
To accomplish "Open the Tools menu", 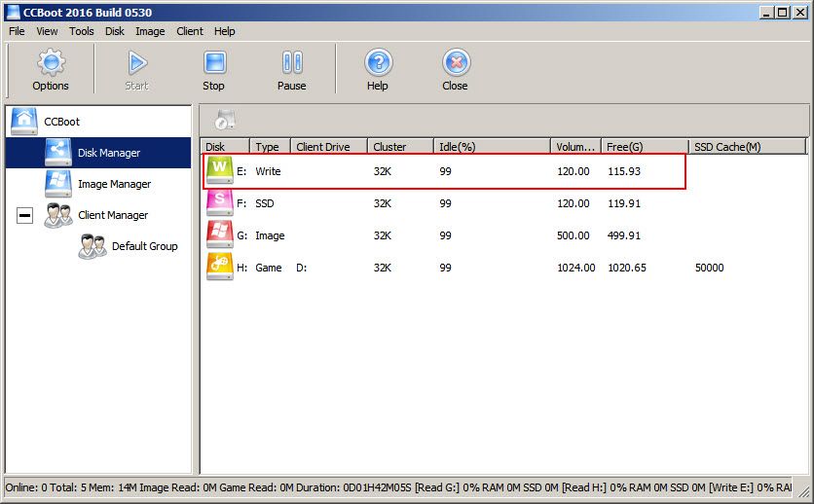I will (82, 31).
